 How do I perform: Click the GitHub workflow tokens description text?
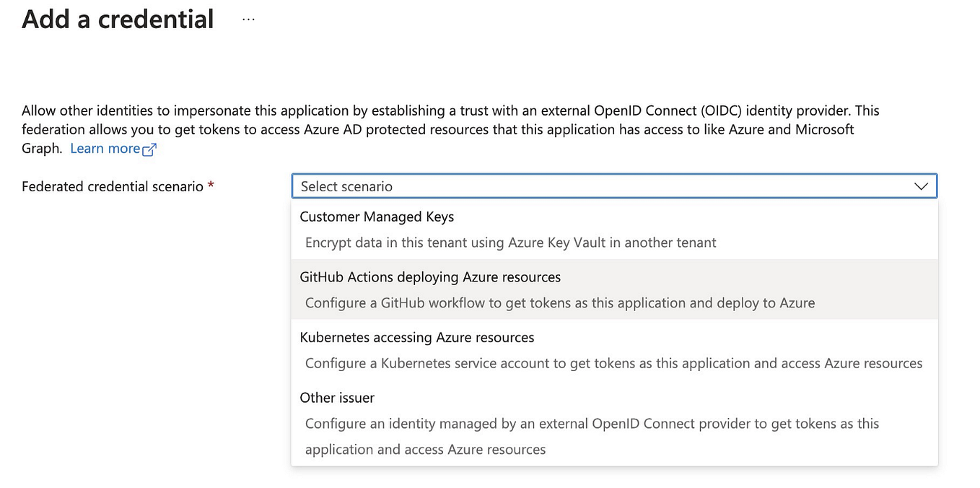click(x=560, y=302)
